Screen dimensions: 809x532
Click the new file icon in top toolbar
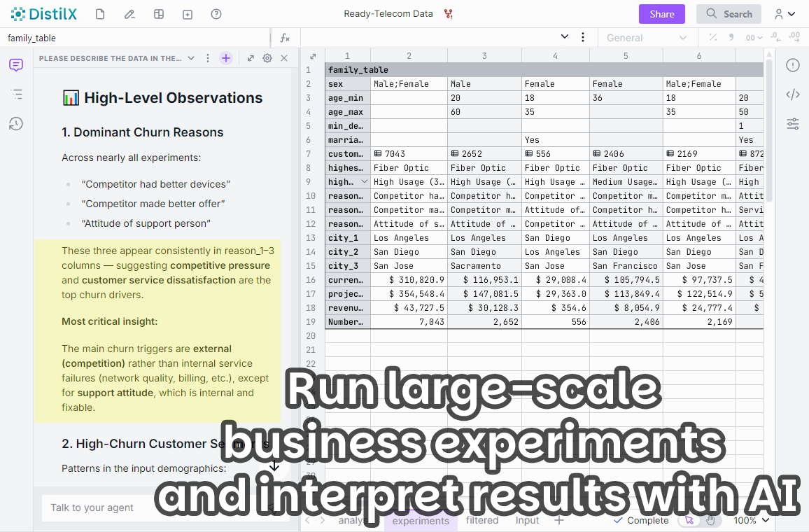[100, 14]
